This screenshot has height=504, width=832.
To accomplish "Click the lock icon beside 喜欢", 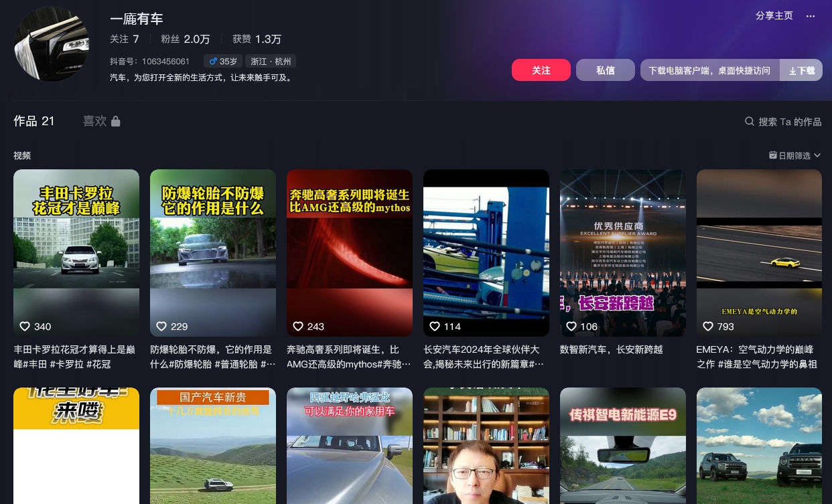I will pos(116,121).
